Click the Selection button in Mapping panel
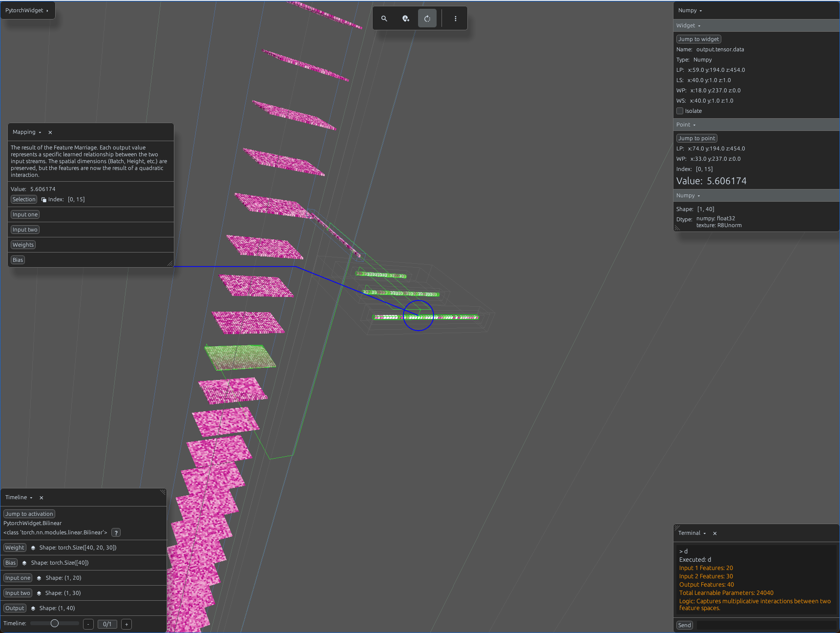840x633 pixels. 24,199
